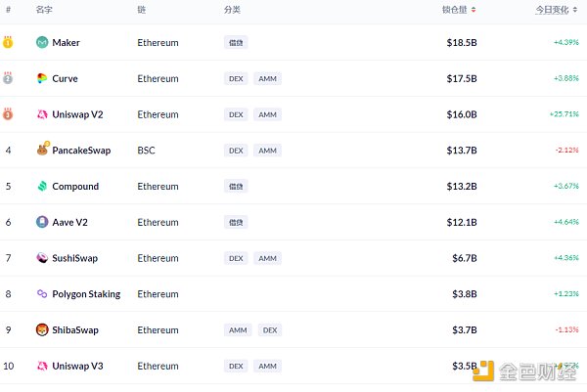Viewport: 587px width, 392px height.
Task: Click the 分类 column header
Action: click(232, 10)
